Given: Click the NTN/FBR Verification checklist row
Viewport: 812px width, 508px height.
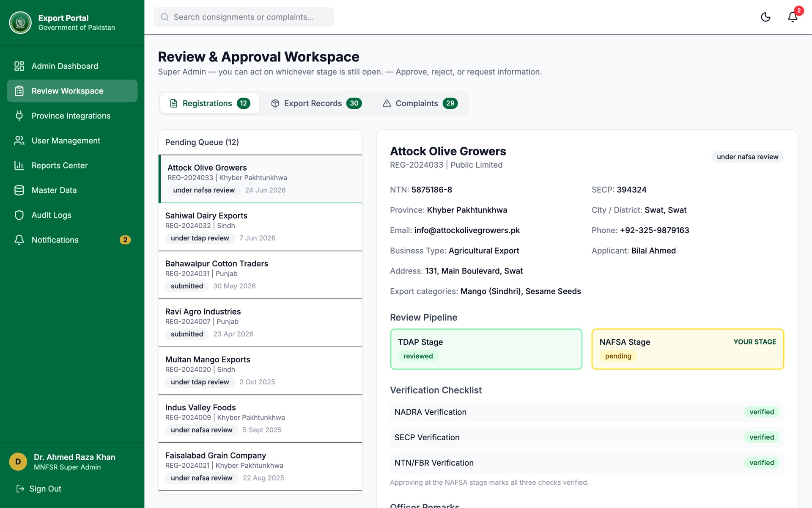Looking at the screenshot, I should [587, 463].
